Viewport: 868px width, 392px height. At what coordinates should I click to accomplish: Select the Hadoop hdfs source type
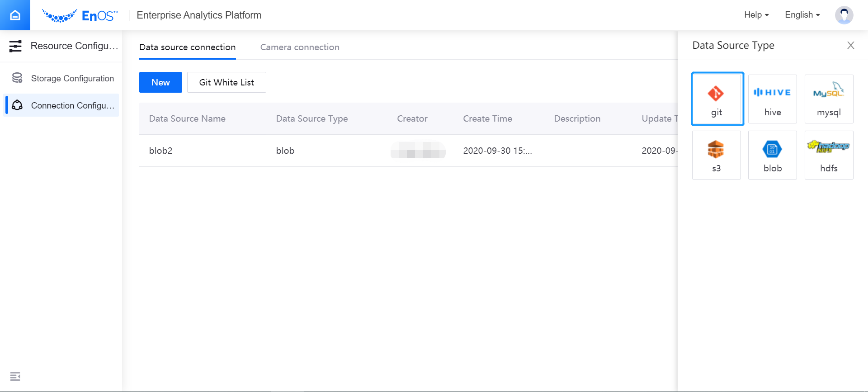click(x=828, y=155)
